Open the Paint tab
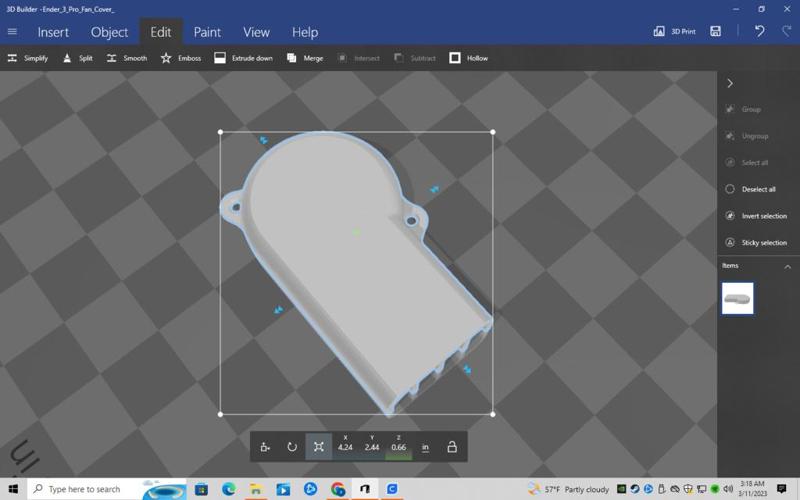 coord(207,32)
